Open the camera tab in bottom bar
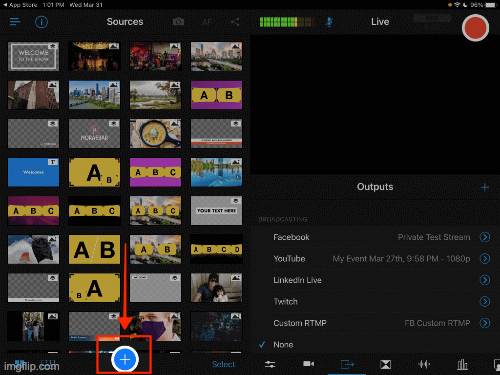 308,364
